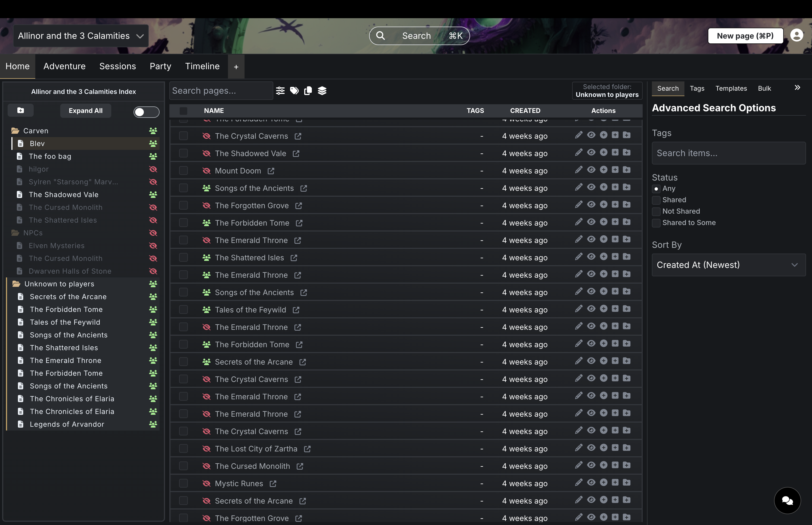Click the new folder icon in the index
This screenshot has height=525, width=812.
click(x=20, y=110)
